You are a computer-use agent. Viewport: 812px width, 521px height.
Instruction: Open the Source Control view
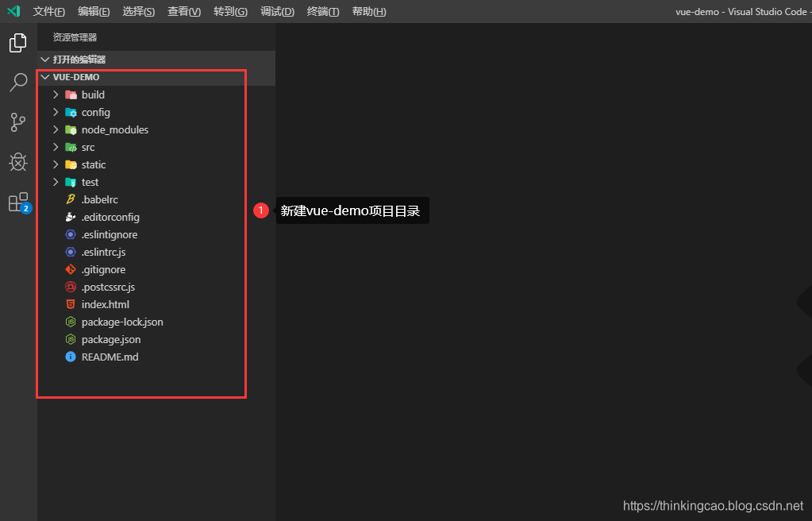point(18,122)
